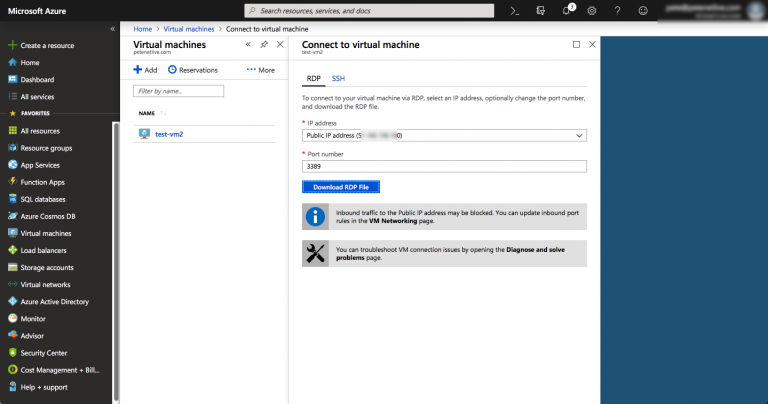Click the Home breadcrumb link

pyautogui.click(x=143, y=29)
